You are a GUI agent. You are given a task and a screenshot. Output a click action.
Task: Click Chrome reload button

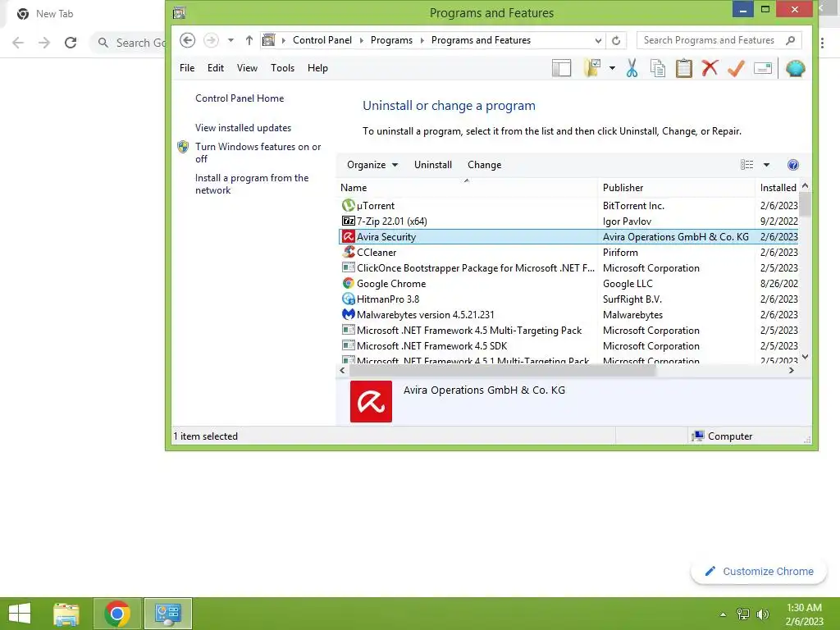71,43
